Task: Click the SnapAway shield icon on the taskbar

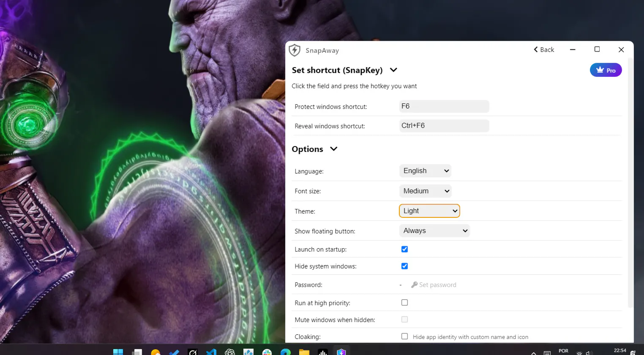Action: 341,352
